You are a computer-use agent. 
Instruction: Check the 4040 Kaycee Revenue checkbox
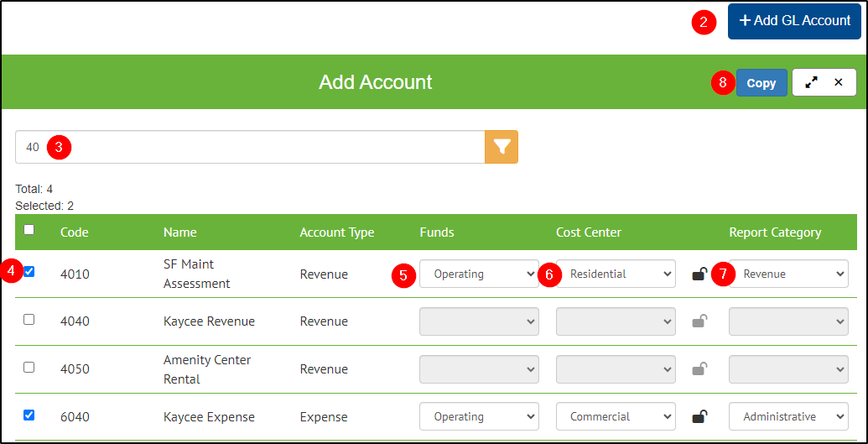coord(29,319)
